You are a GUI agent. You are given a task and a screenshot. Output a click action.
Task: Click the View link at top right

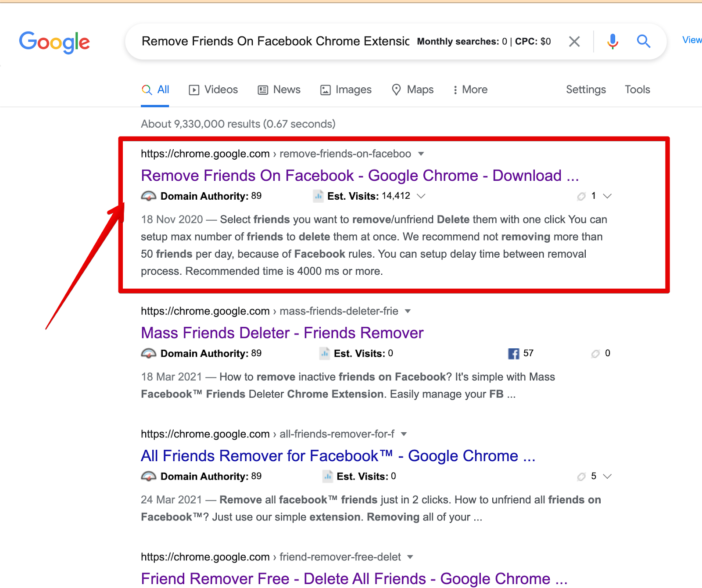pyautogui.click(x=692, y=40)
